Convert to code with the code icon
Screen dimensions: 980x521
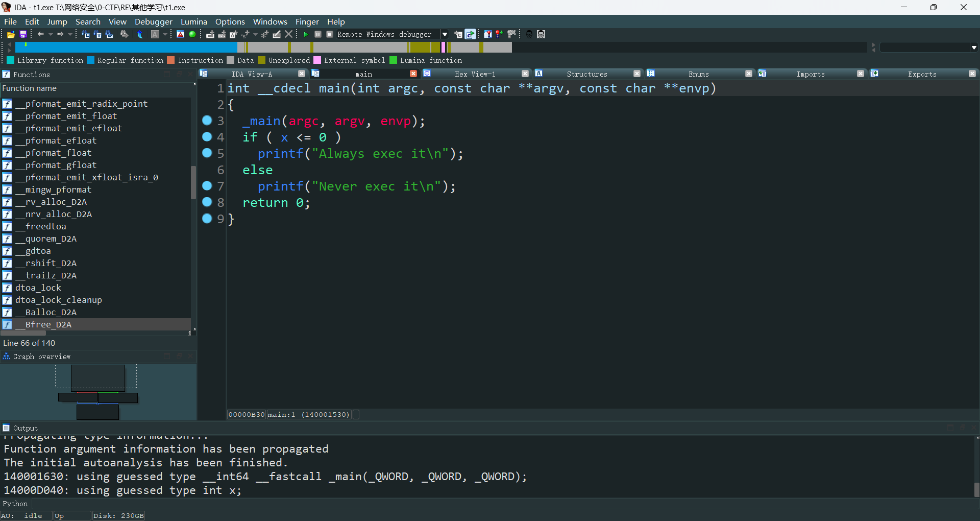pyautogui.click(x=210, y=34)
